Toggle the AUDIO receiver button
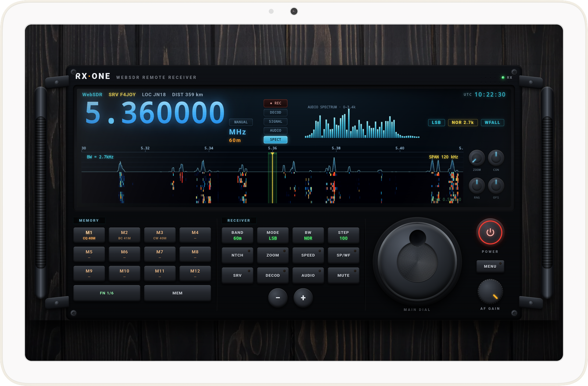Screen dimensions: 588x386 click(x=308, y=275)
